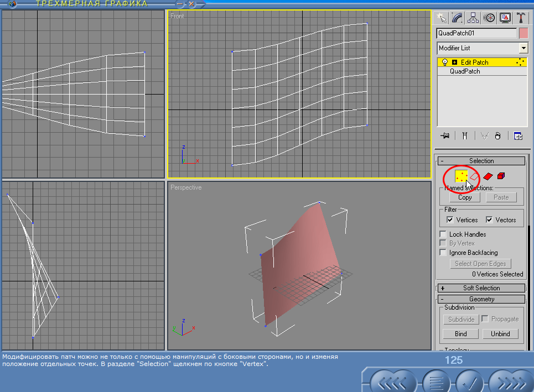Image resolution: width=534 pixels, height=392 pixels.
Task: Select the Element sub-object cube button
Action: coord(501,176)
